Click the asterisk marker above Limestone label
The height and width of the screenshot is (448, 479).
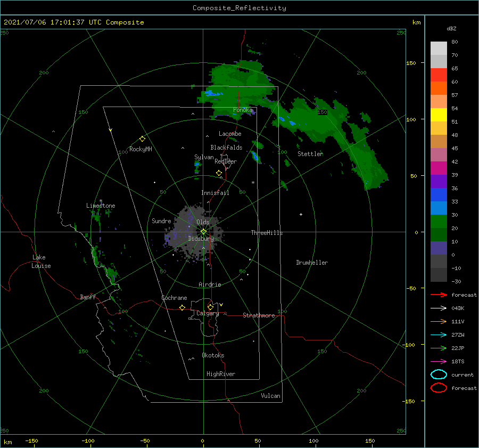click(x=101, y=201)
